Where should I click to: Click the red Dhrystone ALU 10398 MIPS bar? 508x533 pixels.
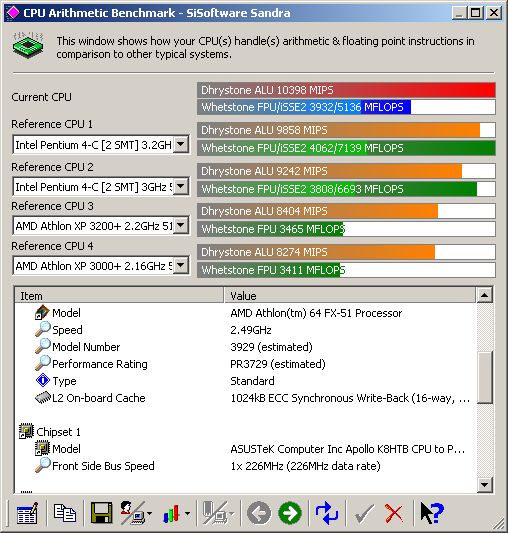(346, 90)
